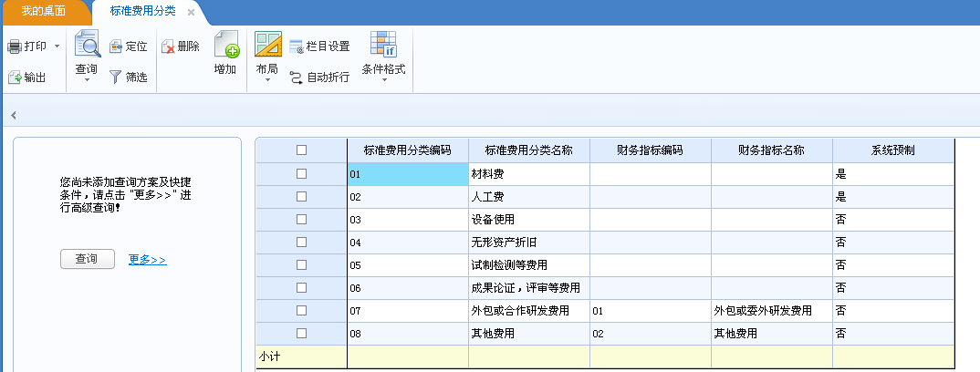
Task: Click the 增加 (Add) icon
Action: click(x=225, y=45)
